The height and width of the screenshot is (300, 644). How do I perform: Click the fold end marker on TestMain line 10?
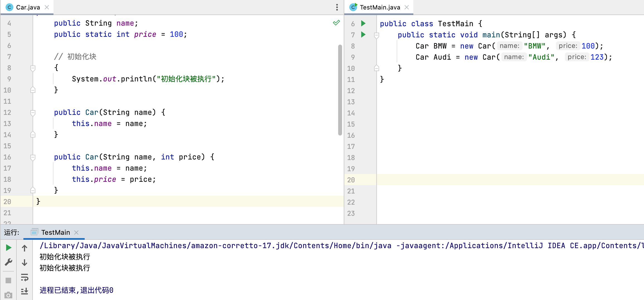click(x=377, y=68)
